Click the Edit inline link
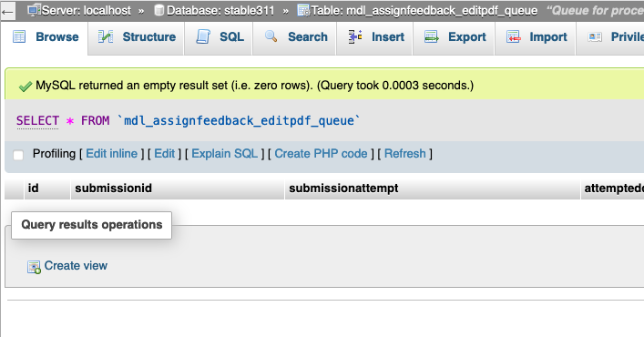 tap(111, 154)
